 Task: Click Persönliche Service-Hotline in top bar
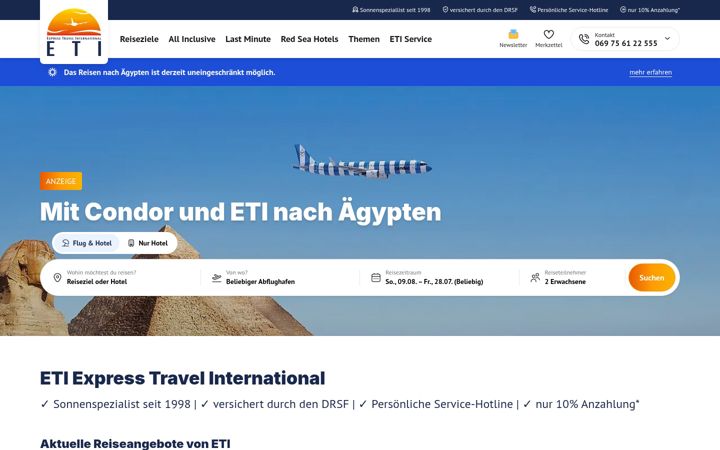click(573, 10)
